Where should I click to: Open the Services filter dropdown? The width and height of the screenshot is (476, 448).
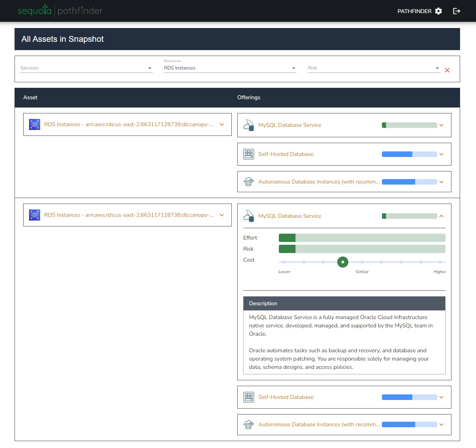tap(86, 68)
